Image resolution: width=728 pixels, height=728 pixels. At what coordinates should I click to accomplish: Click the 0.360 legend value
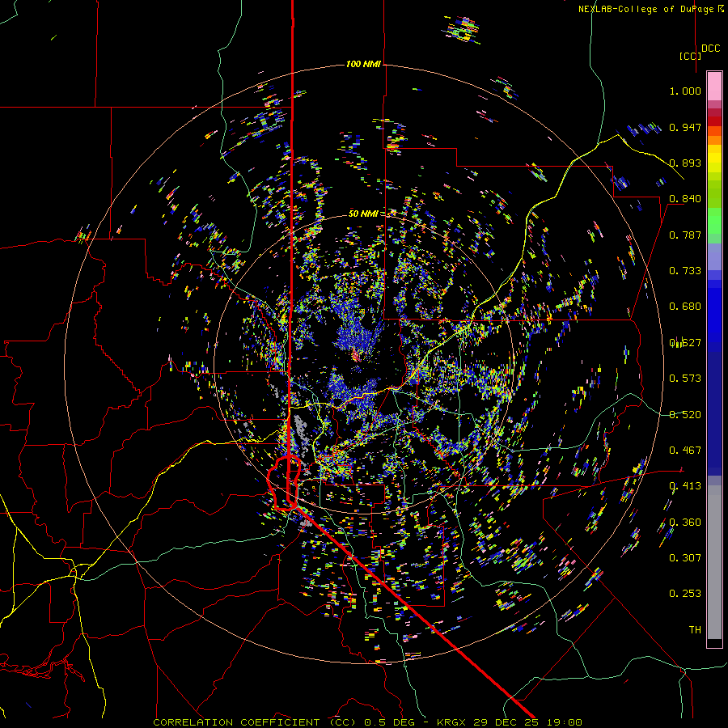pyautogui.click(x=685, y=523)
